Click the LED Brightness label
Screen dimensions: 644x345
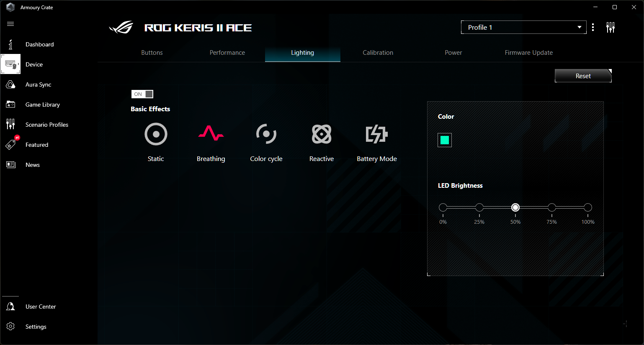click(460, 186)
